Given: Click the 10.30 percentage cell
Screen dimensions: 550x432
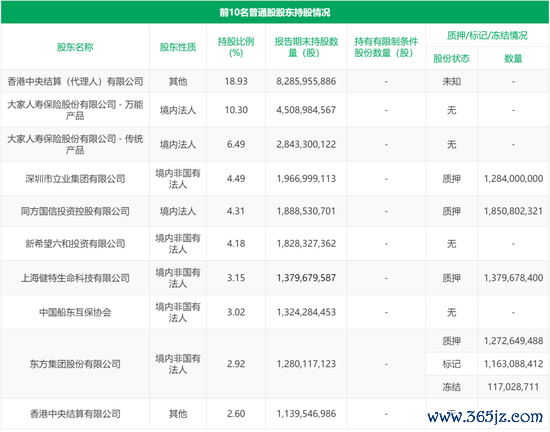Looking at the screenshot, I should (236, 110).
